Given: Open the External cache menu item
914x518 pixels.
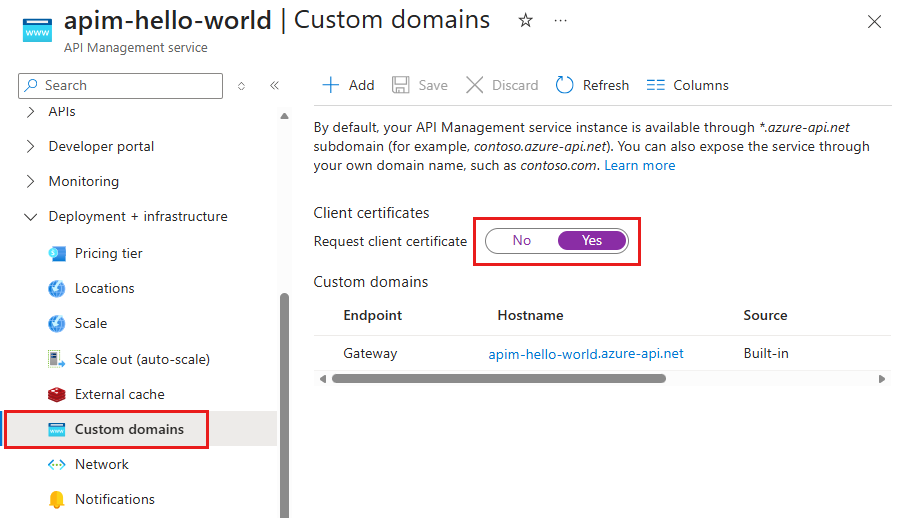Looking at the screenshot, I should tap(119, 394).
